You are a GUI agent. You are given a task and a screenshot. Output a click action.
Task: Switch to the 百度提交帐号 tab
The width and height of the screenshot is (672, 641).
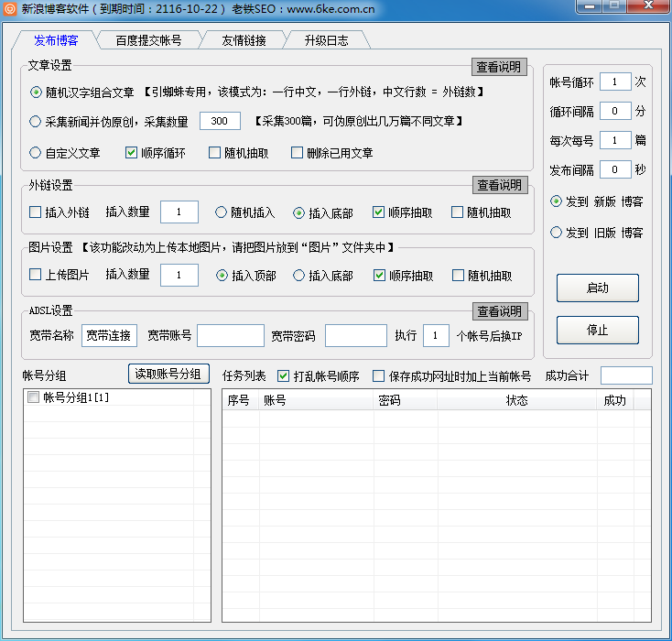148,40
